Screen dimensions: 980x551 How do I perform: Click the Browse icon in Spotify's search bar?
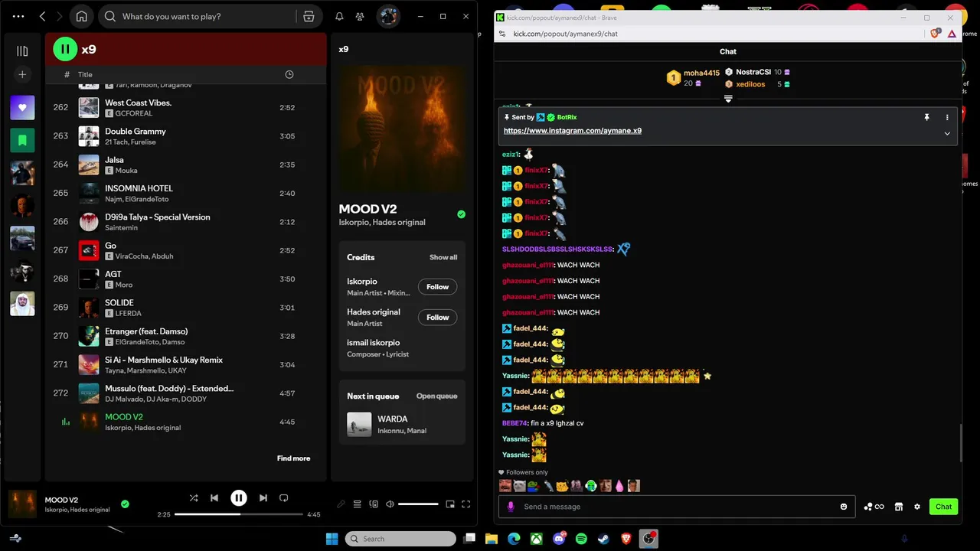309,16
